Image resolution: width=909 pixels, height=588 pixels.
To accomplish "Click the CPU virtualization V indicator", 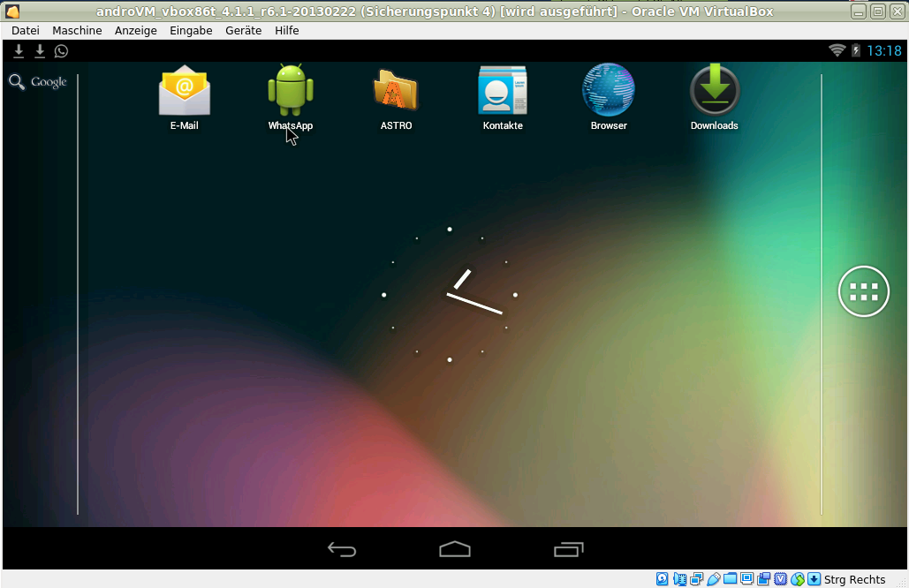I will point(781,579).
